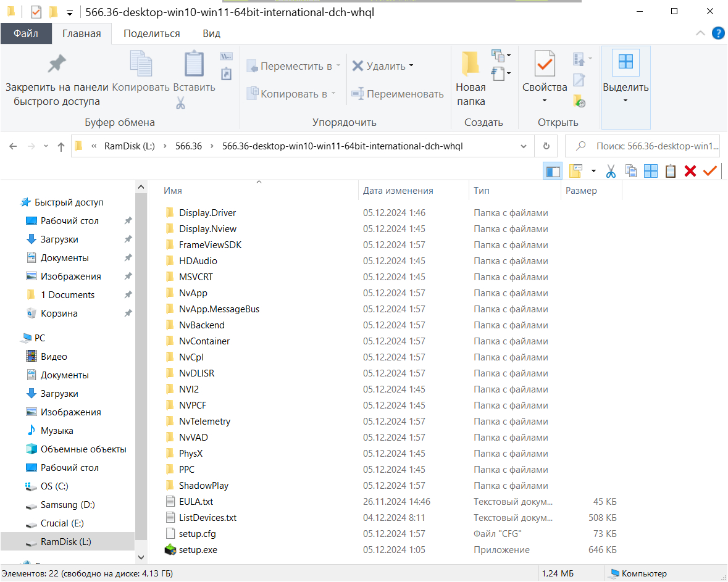This screenshot has width=728, height=582.
Task: Go up one folder level arrow
Action: [x=61, y=147]
